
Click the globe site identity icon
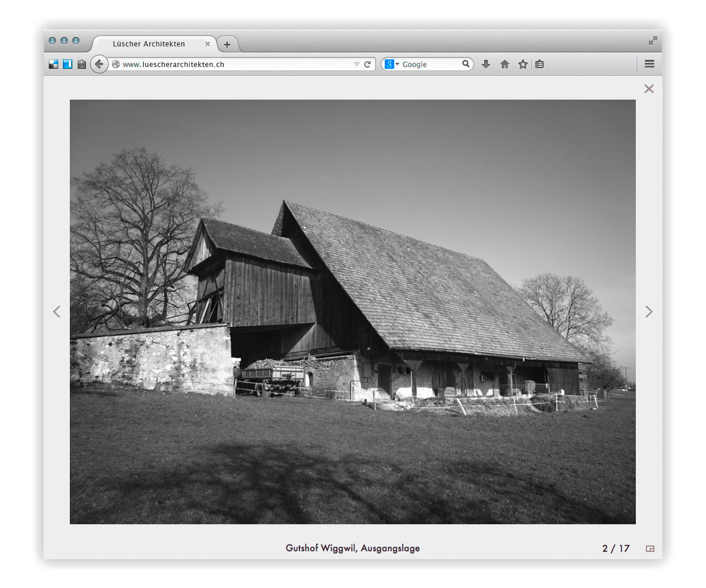(x=116, y=64)
